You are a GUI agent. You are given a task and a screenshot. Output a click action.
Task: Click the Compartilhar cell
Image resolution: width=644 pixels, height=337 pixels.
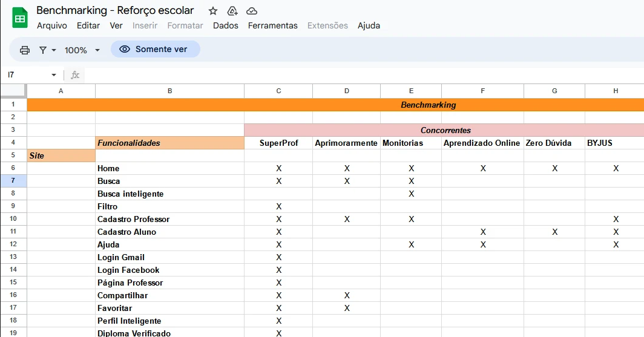[169, 295]
